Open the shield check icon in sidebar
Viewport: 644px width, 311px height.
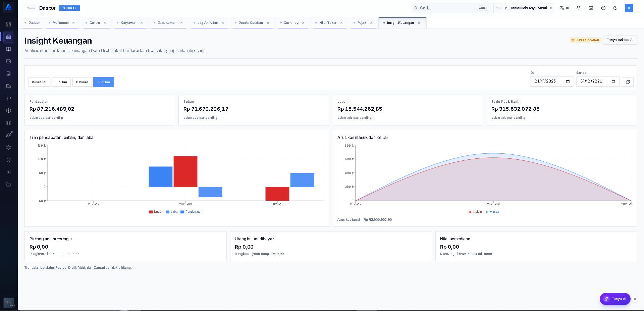click(x=9, y=160)
